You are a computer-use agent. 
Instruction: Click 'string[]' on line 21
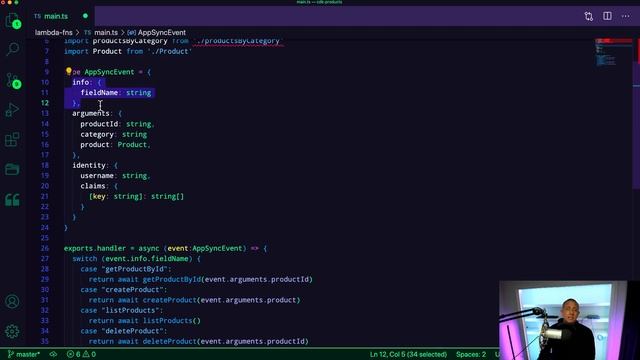[x=167, y=196]
